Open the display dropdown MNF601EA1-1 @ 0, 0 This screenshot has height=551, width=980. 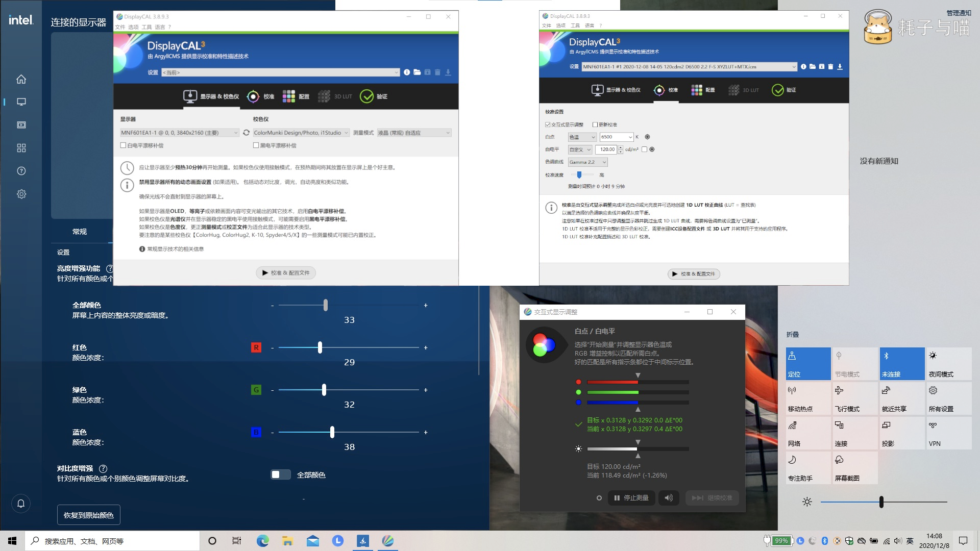pos(179,133)
